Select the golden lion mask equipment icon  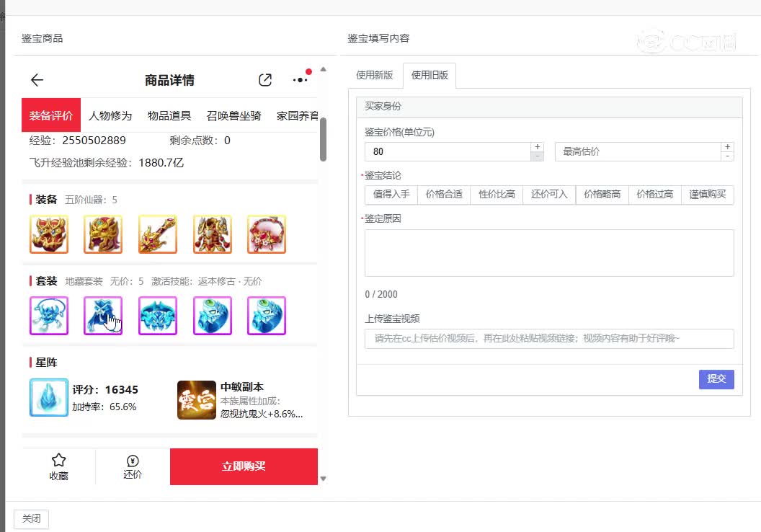pyautogui.click(x=103, y=234)
